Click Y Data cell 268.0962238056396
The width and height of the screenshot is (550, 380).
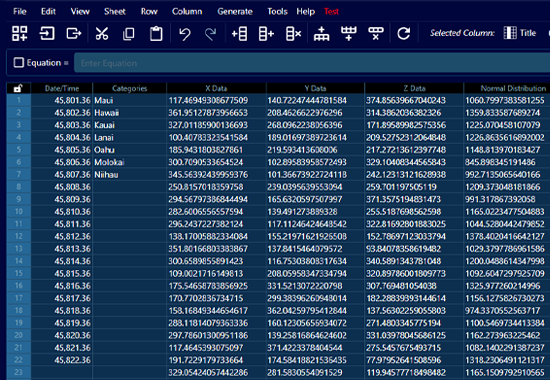click(x=315, y=125)
